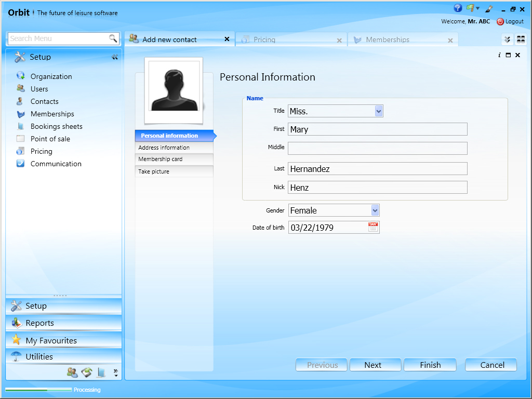
Task: Open Communication in the sidebar list
Action: point(56,164)
